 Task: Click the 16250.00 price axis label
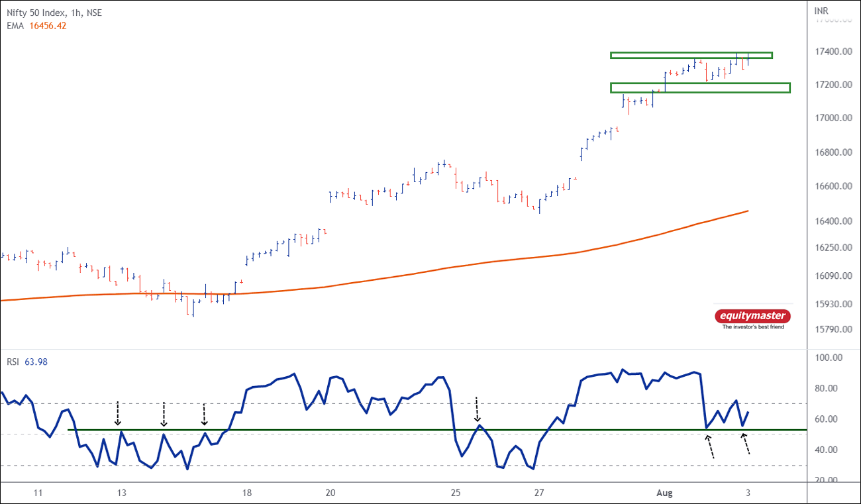(832, 248)
